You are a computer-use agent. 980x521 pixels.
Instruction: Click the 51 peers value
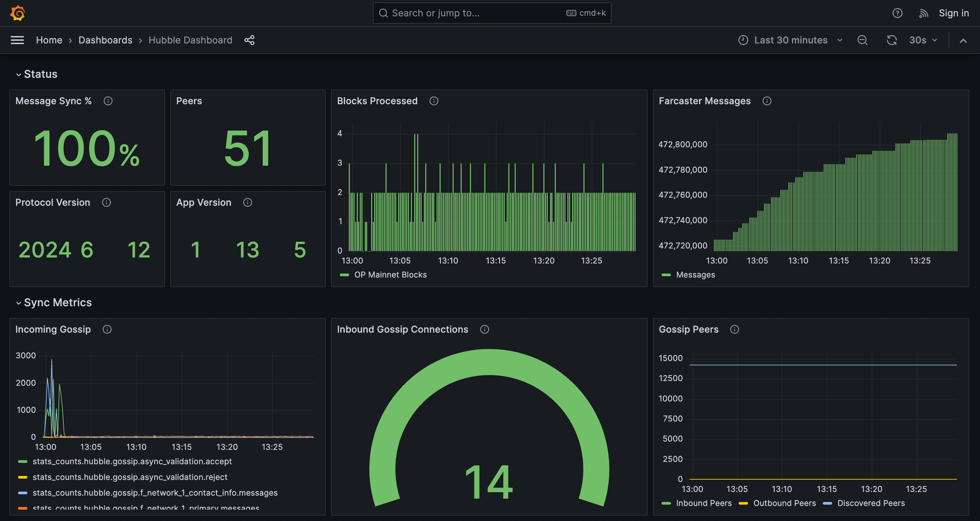(248, 148)
